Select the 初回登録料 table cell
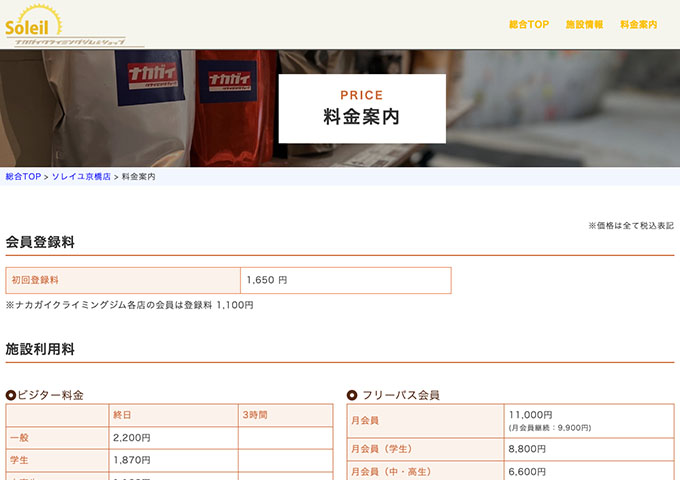This screenshot has width=680, height=480. (123, 280)
